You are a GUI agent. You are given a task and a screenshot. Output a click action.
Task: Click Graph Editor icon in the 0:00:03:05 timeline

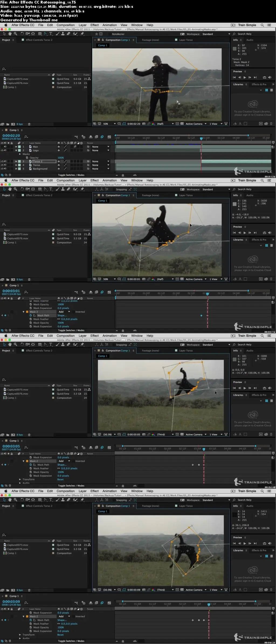(109, 448)
